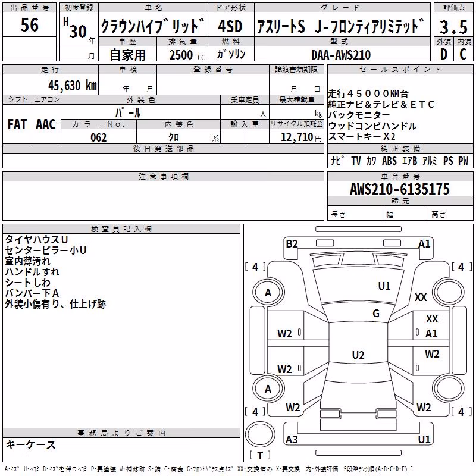Click door type value 4SD
Screen dimensions: 476x476
click(230, 26)
